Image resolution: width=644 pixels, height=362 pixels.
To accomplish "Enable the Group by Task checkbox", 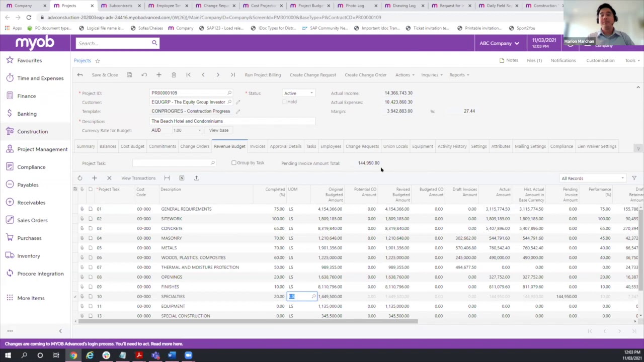I will coord(234,163).
